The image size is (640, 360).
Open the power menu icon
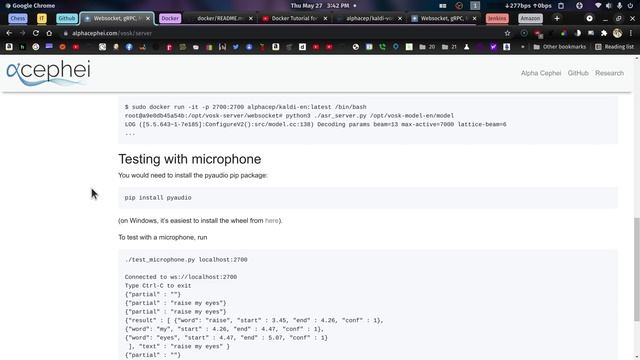click(631, 6)
